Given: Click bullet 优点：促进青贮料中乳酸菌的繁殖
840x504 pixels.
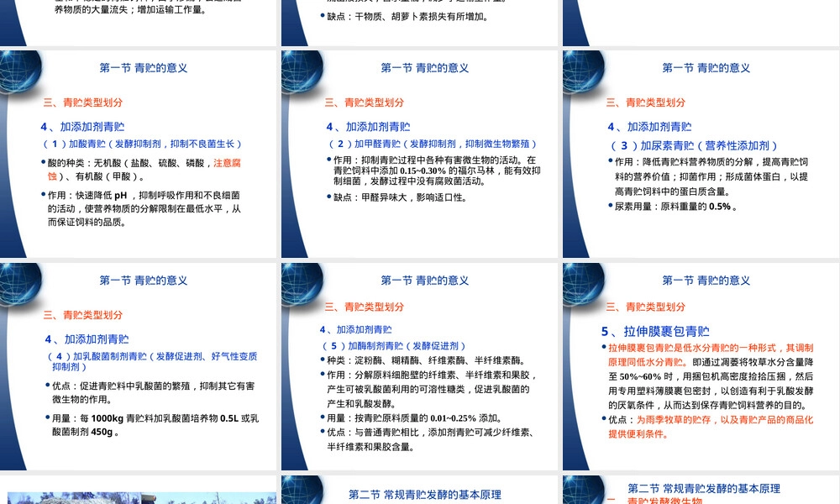Looking at the screenshot, I should click(x=150, y=392).
